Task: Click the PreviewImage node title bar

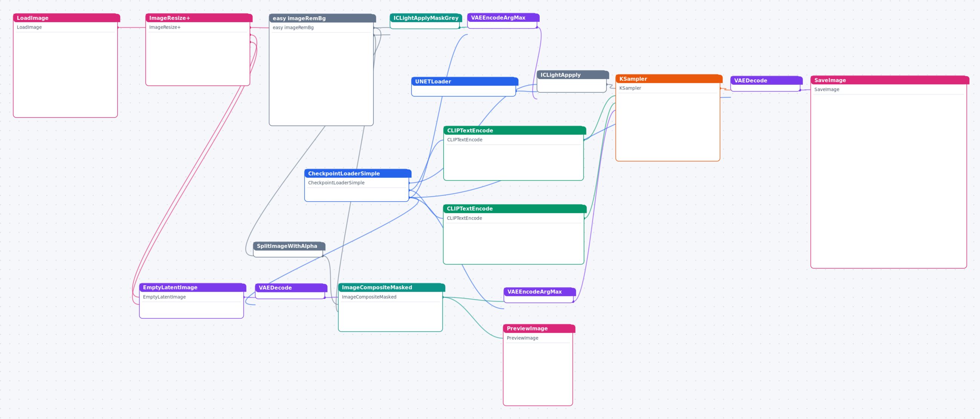Action: (x=539, y=329)
